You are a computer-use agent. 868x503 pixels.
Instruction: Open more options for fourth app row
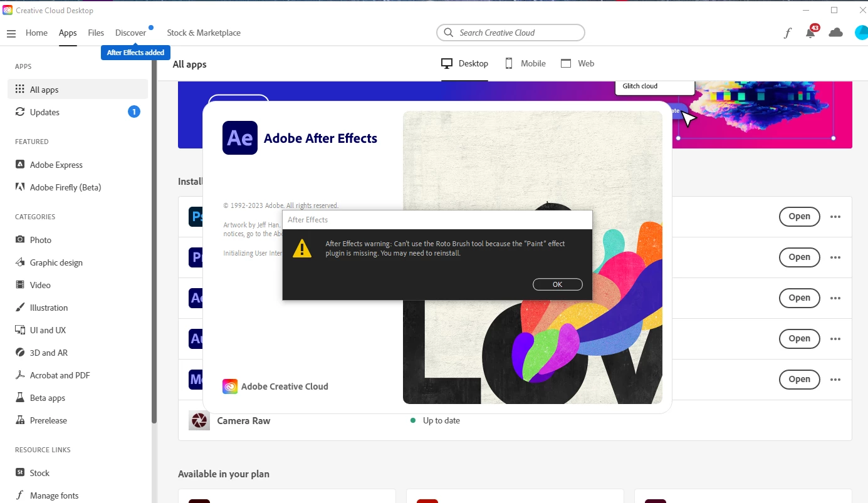coord(835,339)
